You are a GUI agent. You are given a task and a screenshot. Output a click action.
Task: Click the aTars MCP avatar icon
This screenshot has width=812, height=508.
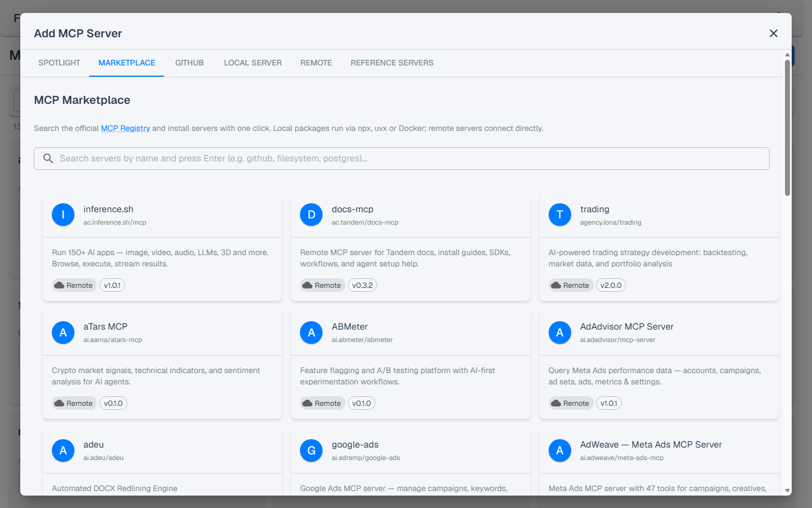pos(63,332)
